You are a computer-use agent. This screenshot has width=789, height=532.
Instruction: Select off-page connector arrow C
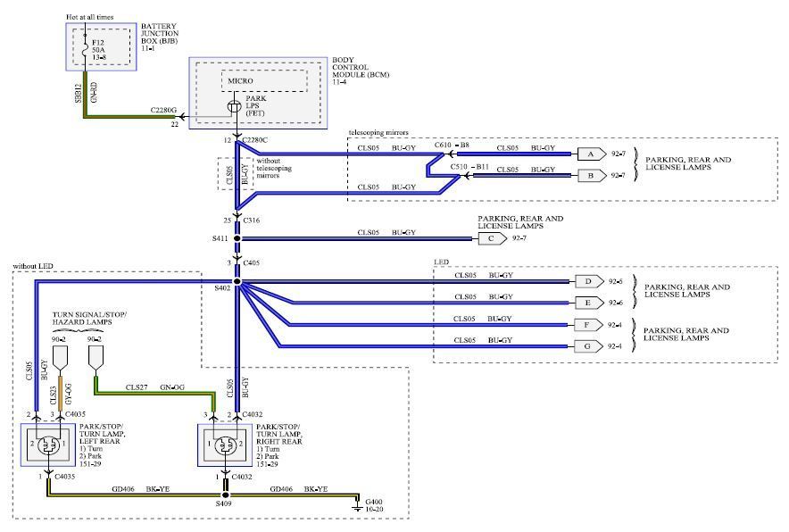click(490, 238)
